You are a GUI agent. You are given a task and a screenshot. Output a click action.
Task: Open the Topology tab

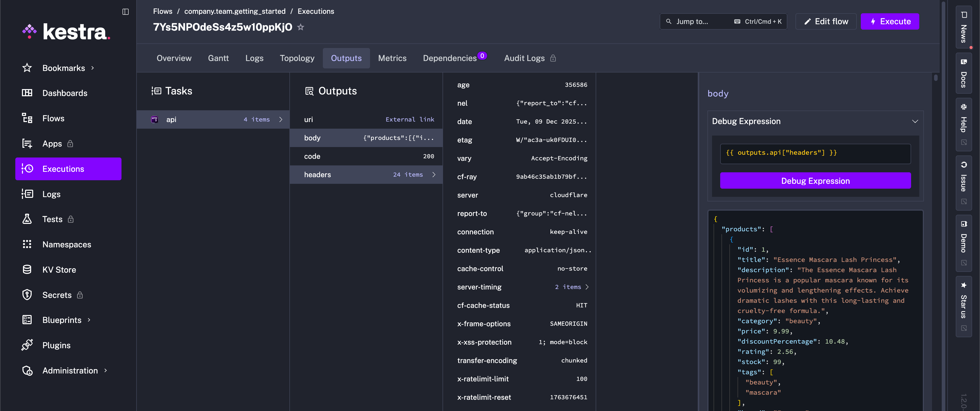coord(297,58)
